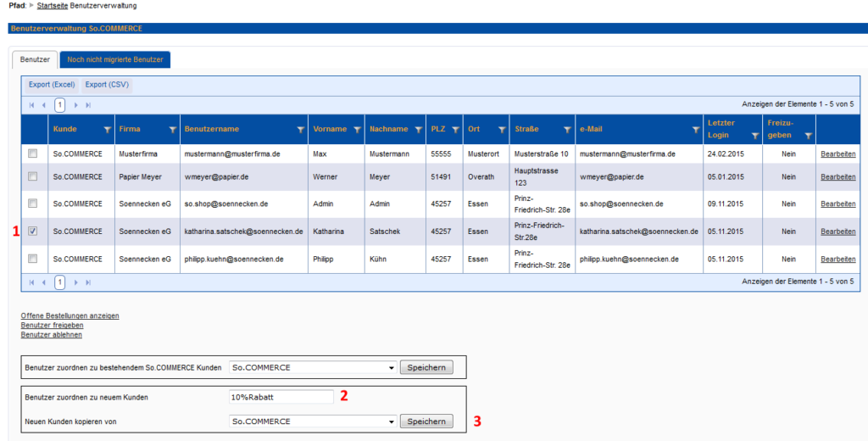Viewport: 868px width, 441px height.
Task: Click Export (CSV) button
Action: pos(107,85)
